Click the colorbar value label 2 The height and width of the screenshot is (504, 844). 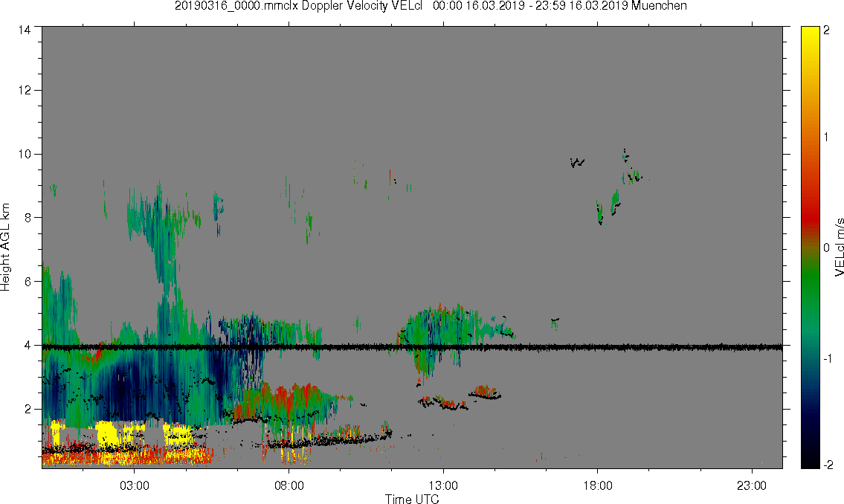point(827,30)
